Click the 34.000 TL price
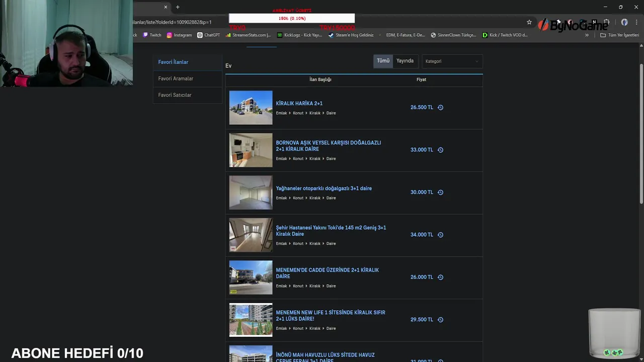644x362 pixels. (422, 235)
